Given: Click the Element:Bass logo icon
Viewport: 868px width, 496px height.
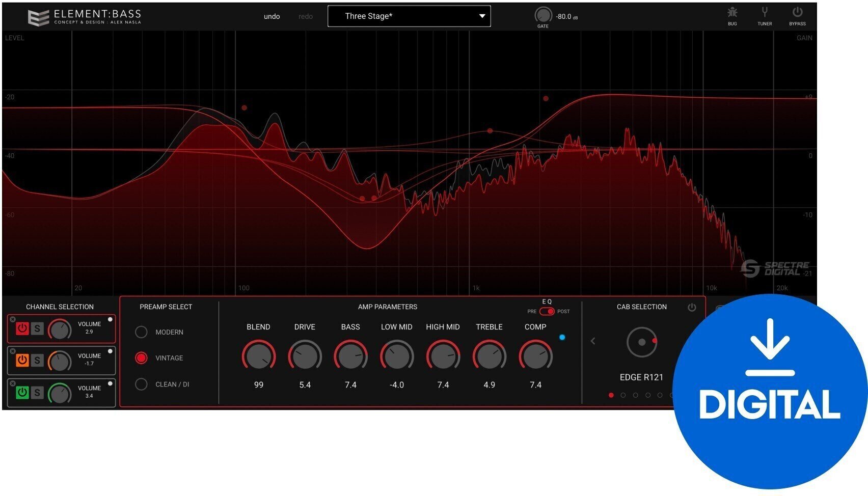Looking at the screenshot, I should click(x=38, y=17).
